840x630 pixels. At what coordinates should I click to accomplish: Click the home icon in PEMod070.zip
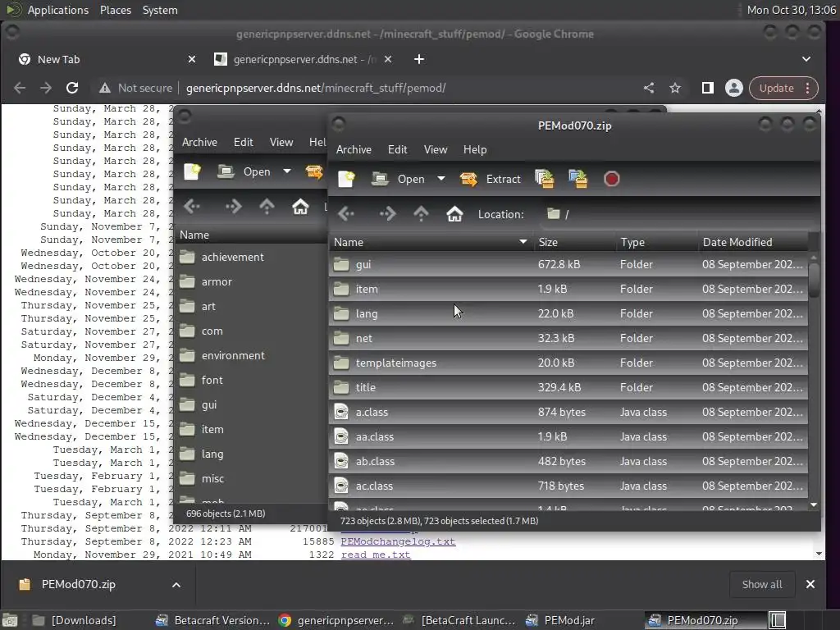point(454,214)
